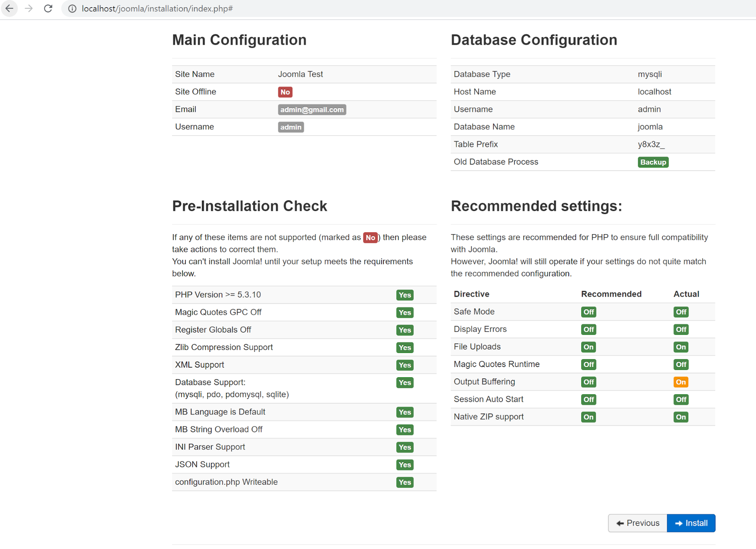Click recommended Off badge for Safe Mode
756x549 pixels.
pyautogui.click(x=588, y=312)
